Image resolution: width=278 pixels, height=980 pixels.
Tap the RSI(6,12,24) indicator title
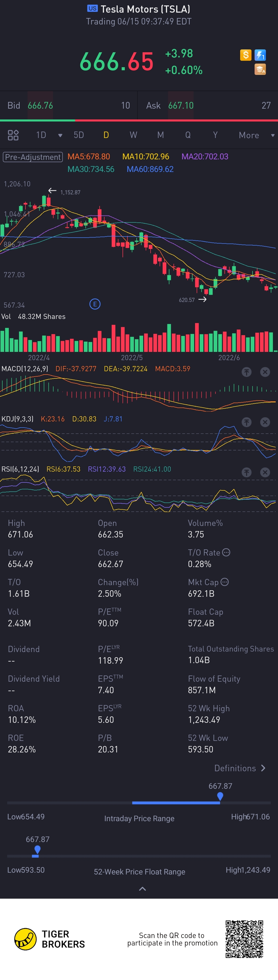tap(20, 469)
